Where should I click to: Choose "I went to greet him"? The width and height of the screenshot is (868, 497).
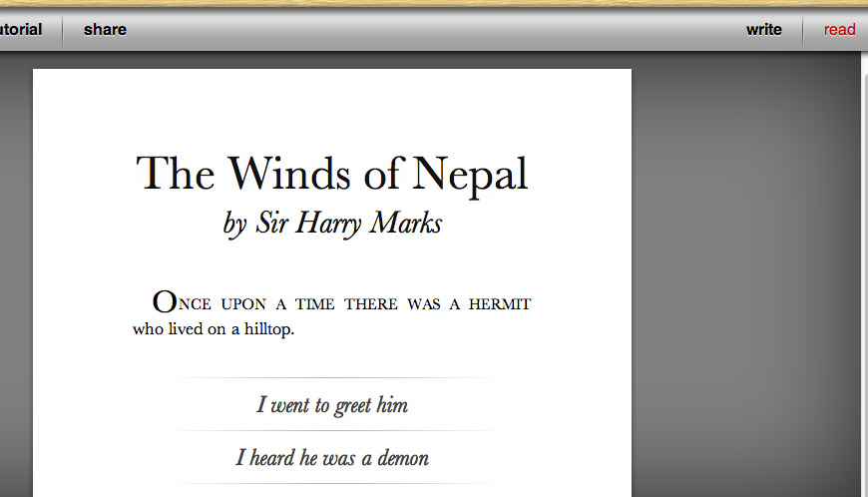(332, 405)
